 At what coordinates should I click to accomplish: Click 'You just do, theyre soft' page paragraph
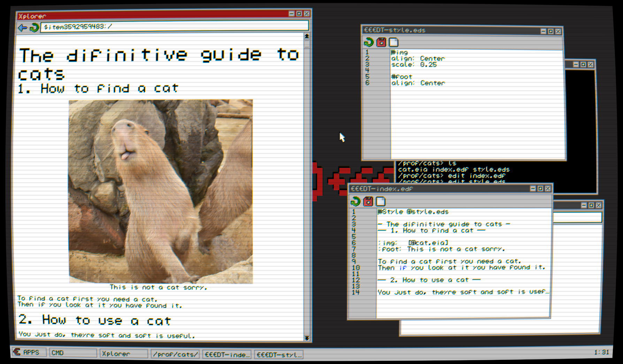coord(106,335)
